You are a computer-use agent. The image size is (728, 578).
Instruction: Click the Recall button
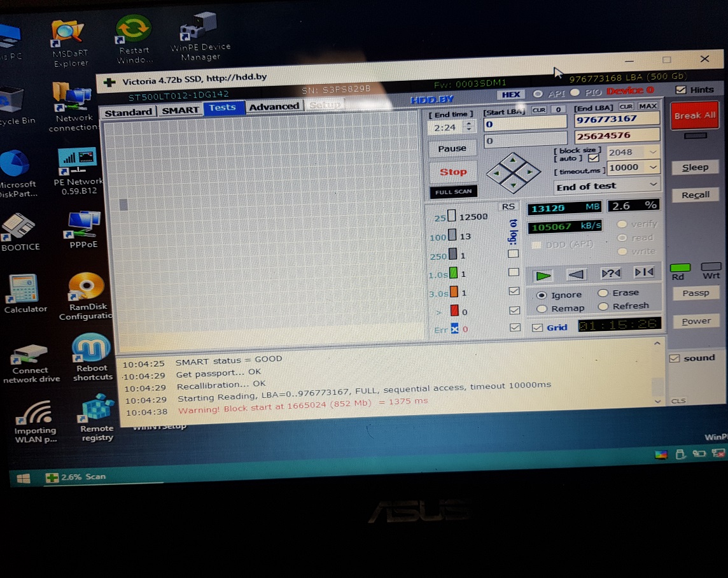[x=696, y=195]
